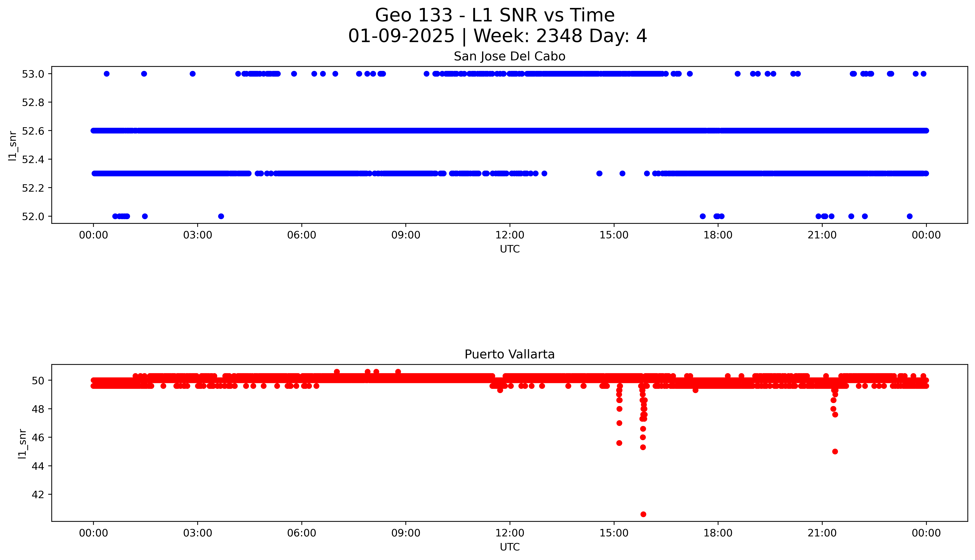Click the 'Geo 133 - L1 SNR vs Time' title
Image resolution: width=975 pixels, height=560 pixels.
pos(495,15)
